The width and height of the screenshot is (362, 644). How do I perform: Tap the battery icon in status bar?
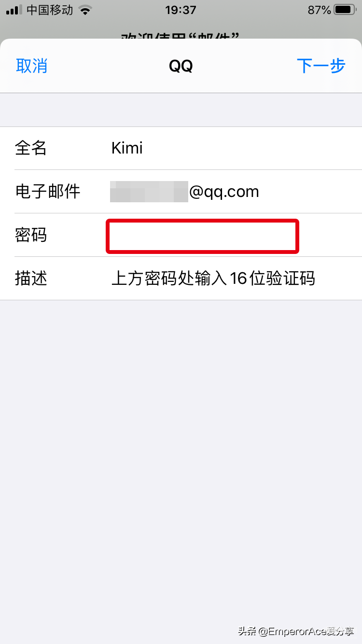[345, 10]
